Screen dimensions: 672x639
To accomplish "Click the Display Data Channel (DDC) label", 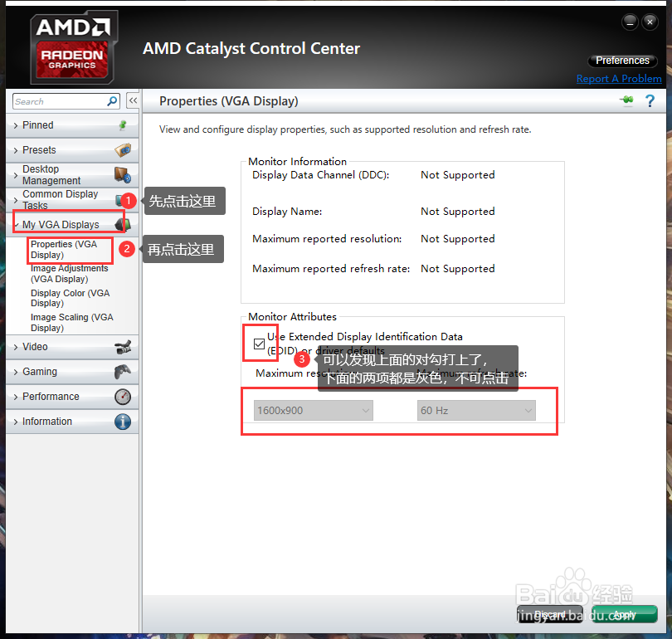I will click(320, 175).
